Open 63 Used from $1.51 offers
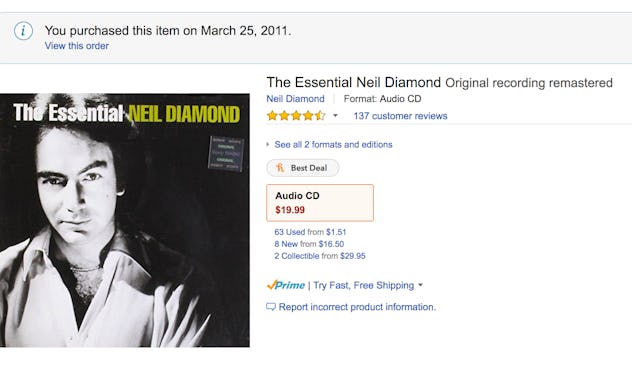Screen dimensions: 632x370 [310, 232]
